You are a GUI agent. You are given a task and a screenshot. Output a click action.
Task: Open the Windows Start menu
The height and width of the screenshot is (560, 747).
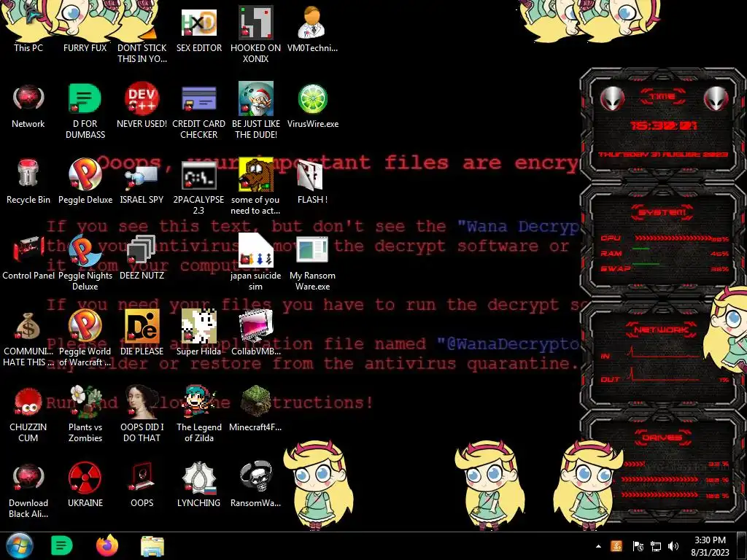(x=19, y=545)
